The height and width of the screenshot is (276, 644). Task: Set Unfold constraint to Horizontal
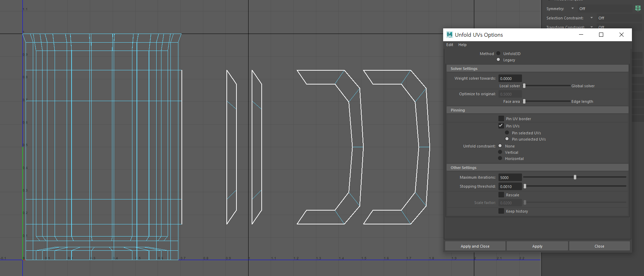(500, 158)
